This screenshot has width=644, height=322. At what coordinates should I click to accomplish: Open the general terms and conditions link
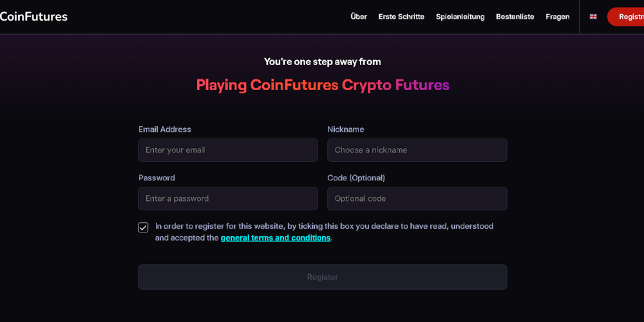(x=275, y=238)
